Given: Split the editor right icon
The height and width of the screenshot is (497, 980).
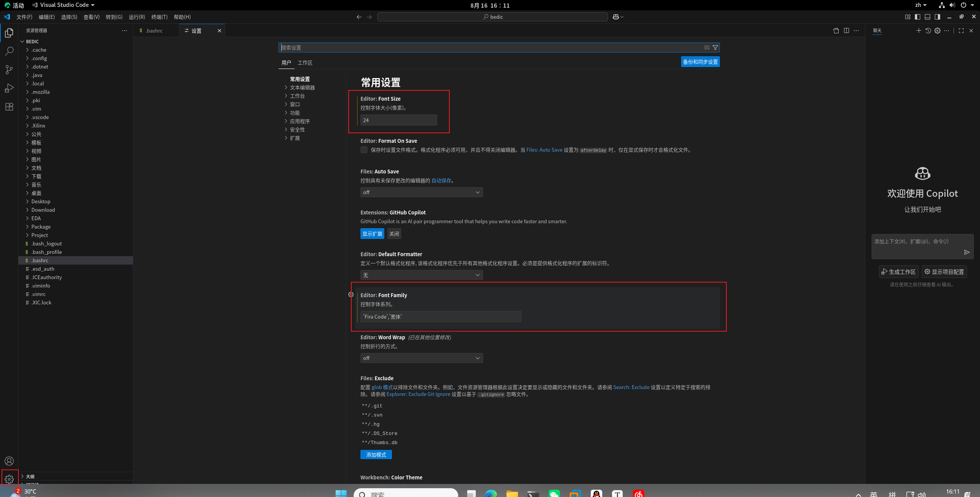Looking at the screenshot, I should click(846, 31).
